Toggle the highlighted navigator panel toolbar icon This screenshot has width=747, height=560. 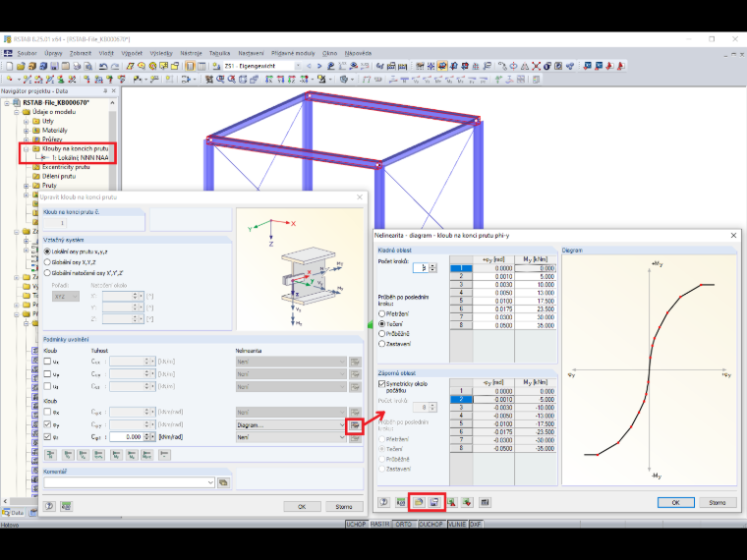coord(190,66)
